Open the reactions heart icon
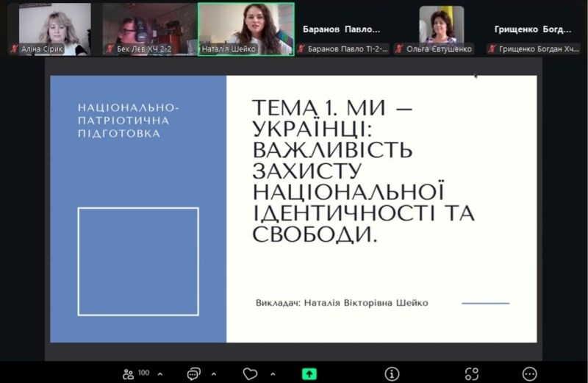Screen dimensions: 588x383 point(250,374)
